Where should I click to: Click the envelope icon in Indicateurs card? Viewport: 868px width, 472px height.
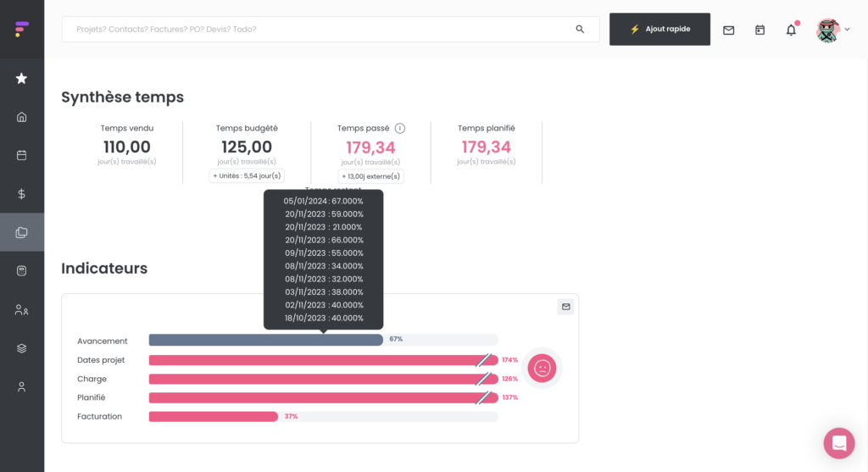pos(565,307)
